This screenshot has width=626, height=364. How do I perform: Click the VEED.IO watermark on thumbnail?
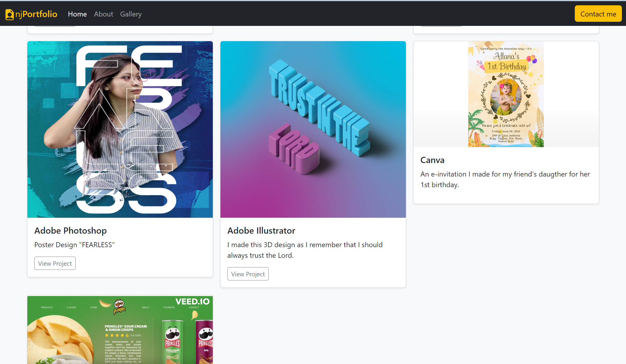192,302
